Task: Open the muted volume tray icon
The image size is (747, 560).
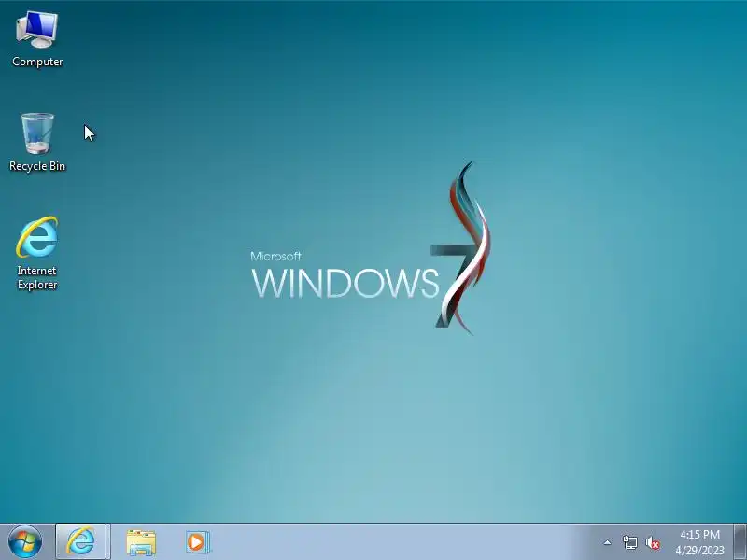Action: tap(653, 543)
